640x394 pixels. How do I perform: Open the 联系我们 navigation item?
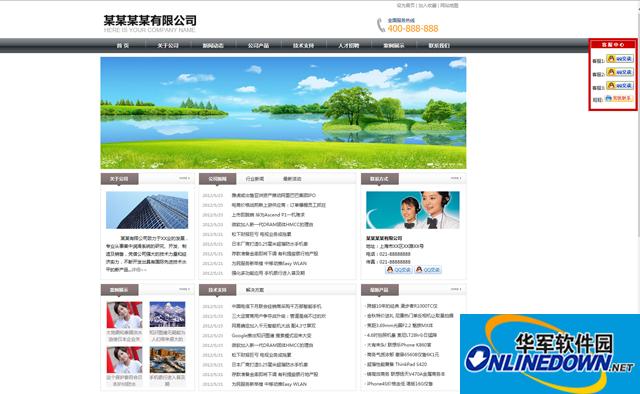point(439,45)
